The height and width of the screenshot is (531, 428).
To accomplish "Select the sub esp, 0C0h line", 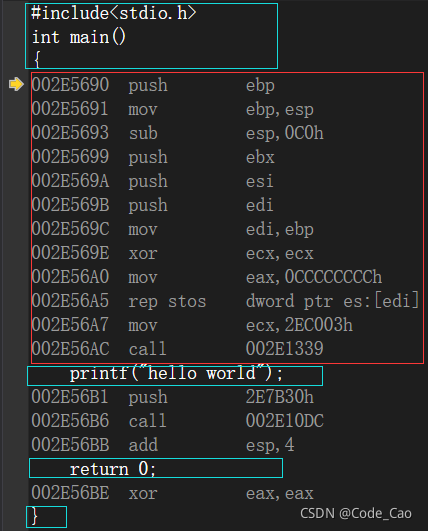I will 177,133.
